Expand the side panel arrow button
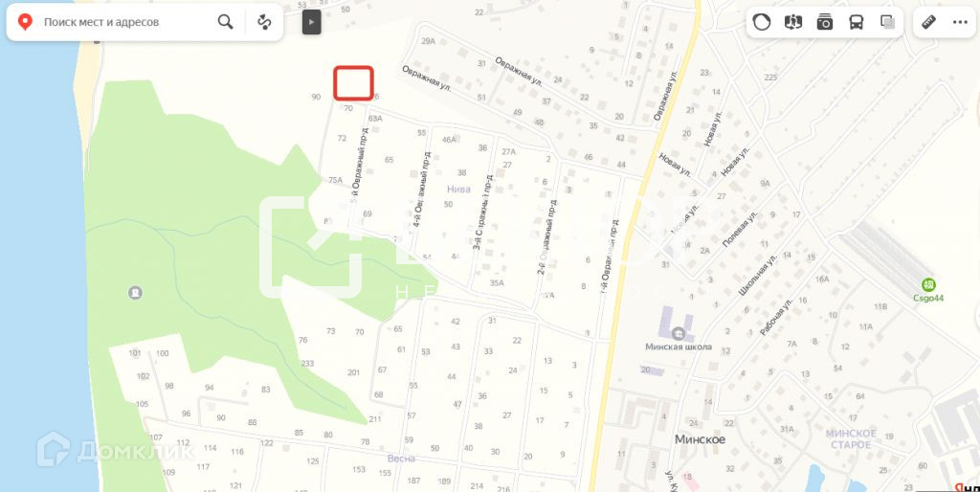Screen dimensions: 980x492 [311, 23]
